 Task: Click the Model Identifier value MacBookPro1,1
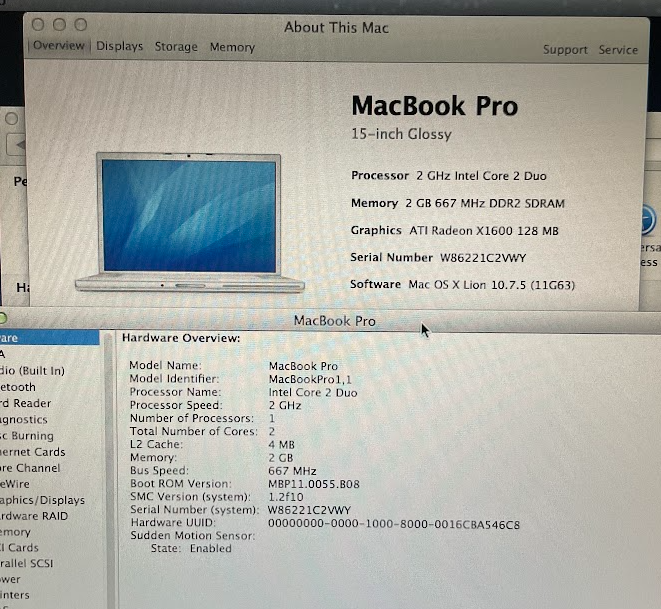coord(310,379)
